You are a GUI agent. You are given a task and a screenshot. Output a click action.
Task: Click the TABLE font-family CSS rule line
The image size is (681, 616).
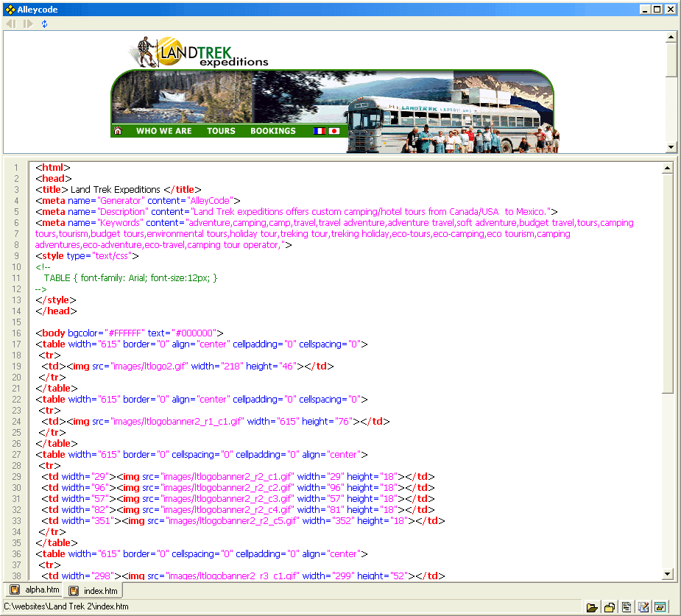(131, 278)
